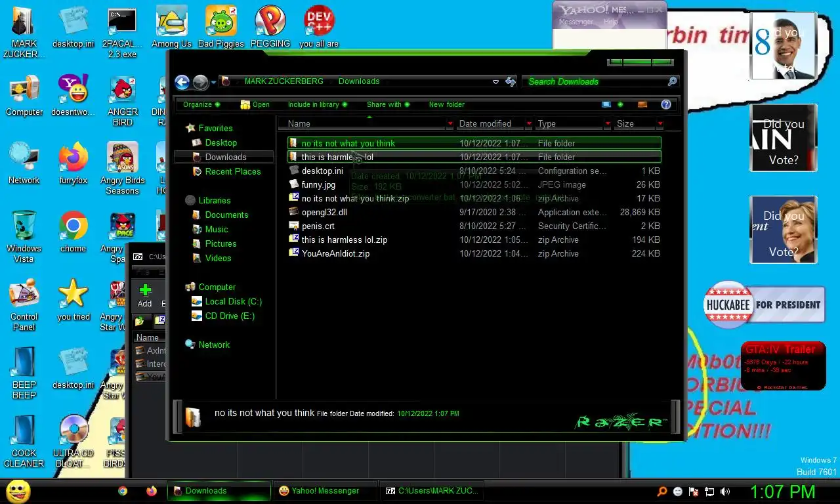
Task: Open Control Panel desktop icon
Action: [24, 306]
